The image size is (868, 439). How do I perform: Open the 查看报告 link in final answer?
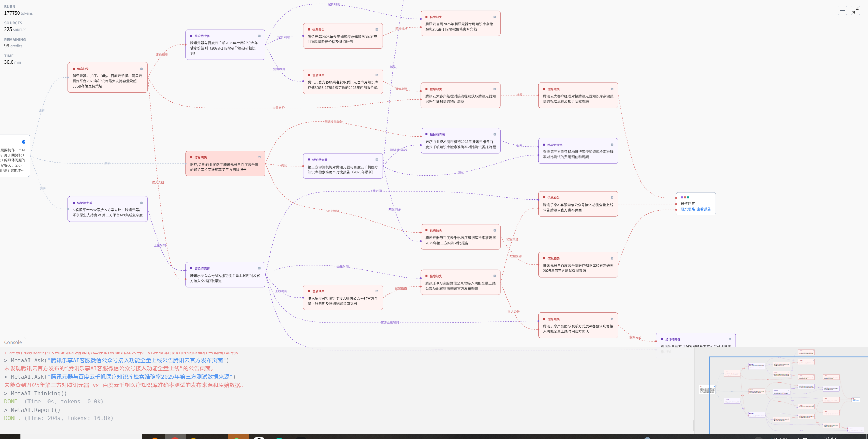pos(703,209)
